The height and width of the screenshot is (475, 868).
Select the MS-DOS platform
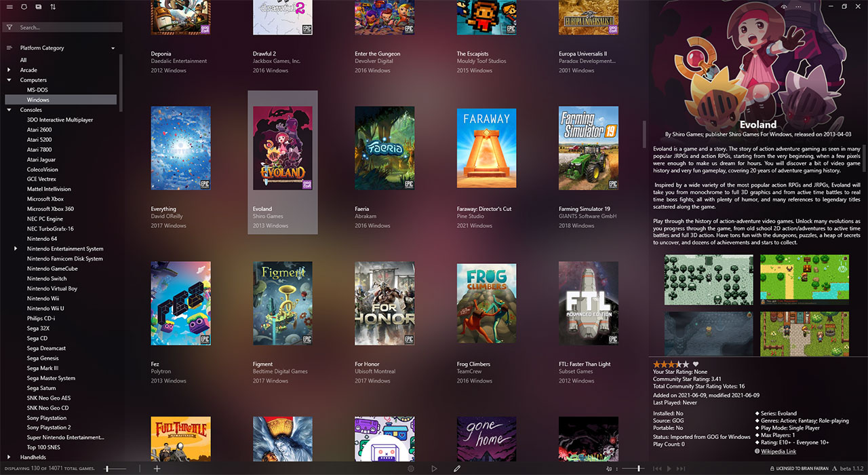click(37, 90)
